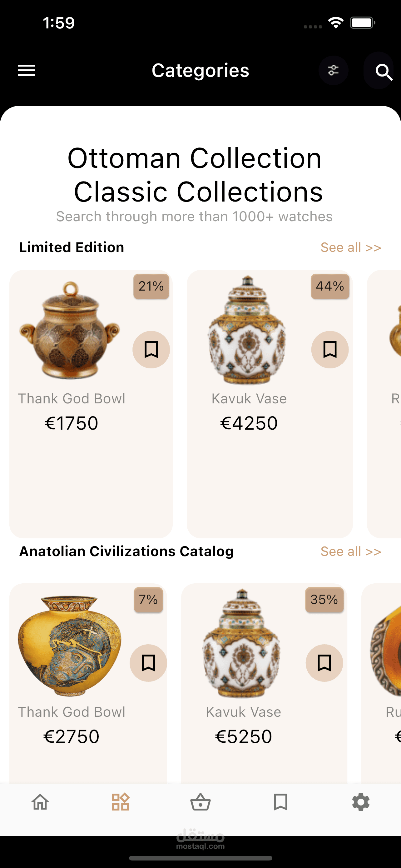Open the Limited Edition Kavuk Vase image

[247, 330]
